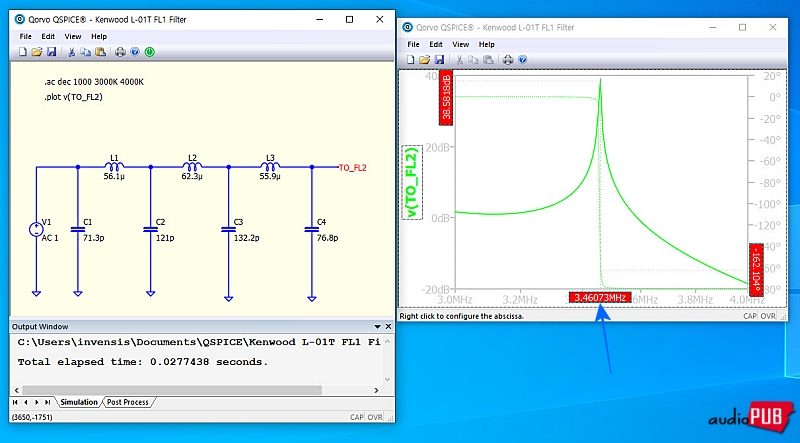Cut selection with scissors icon in schematic window

point(71,52)
